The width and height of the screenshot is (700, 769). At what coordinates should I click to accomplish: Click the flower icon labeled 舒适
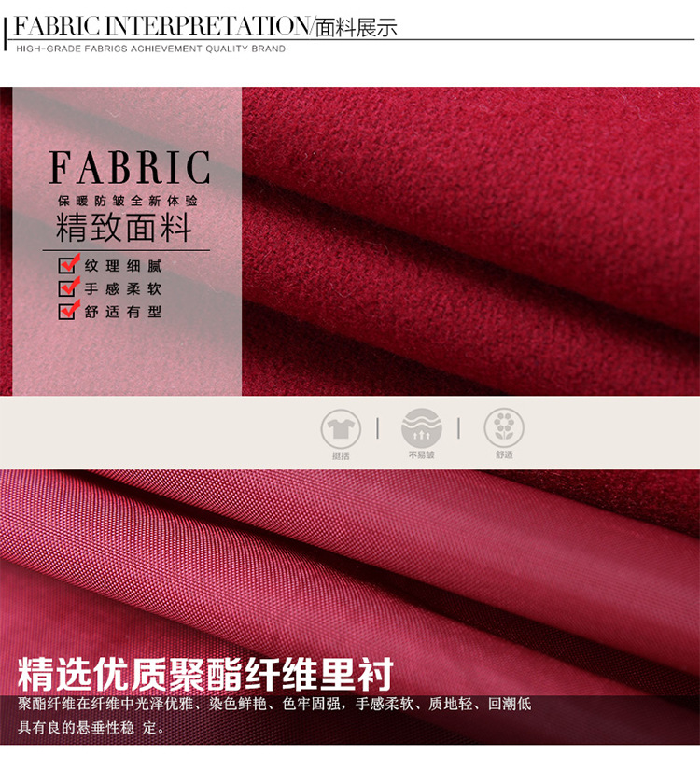click(x=504, y=427)
